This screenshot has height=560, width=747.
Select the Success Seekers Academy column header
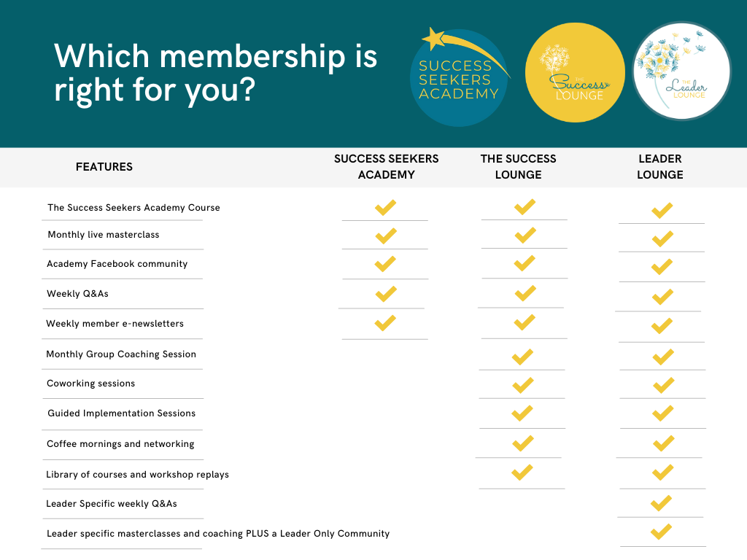click(x=386, y=167)
